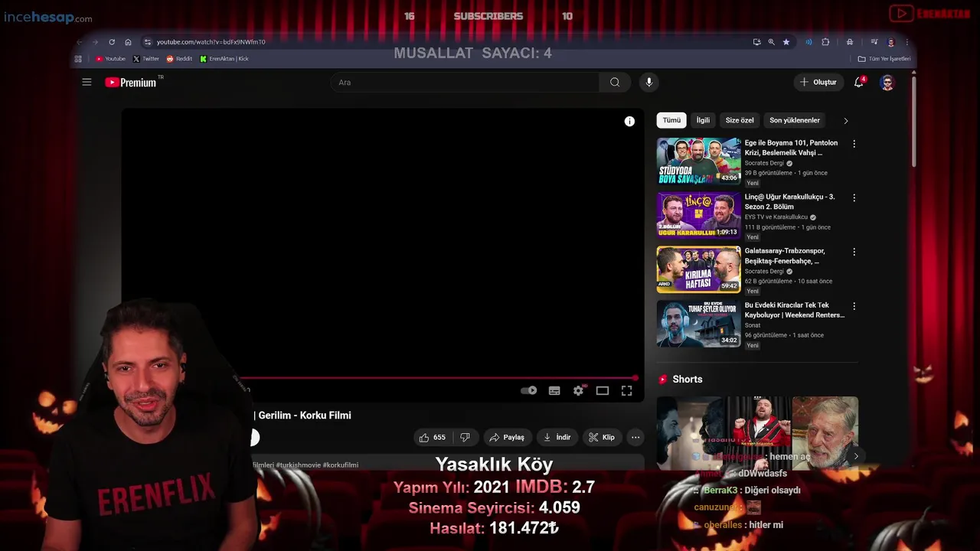Image resolution: width=980 pixels, height=551 pixels.
Task: Focus the YouTube Ara search field
Action: 465,82
